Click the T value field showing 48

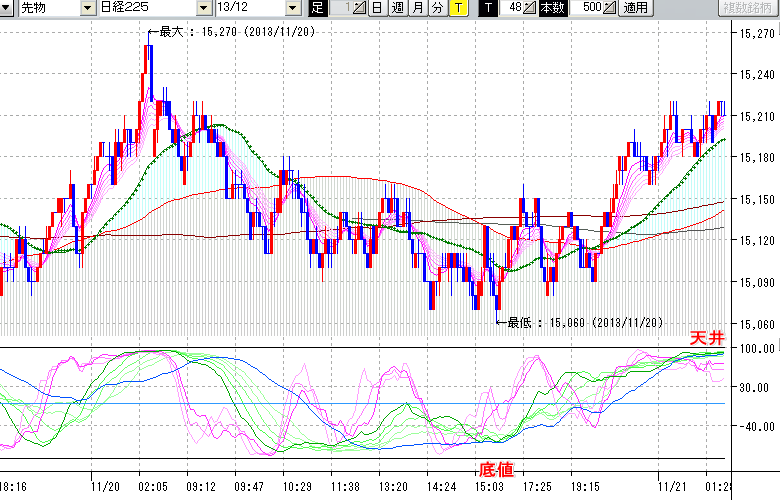point(512,8)
